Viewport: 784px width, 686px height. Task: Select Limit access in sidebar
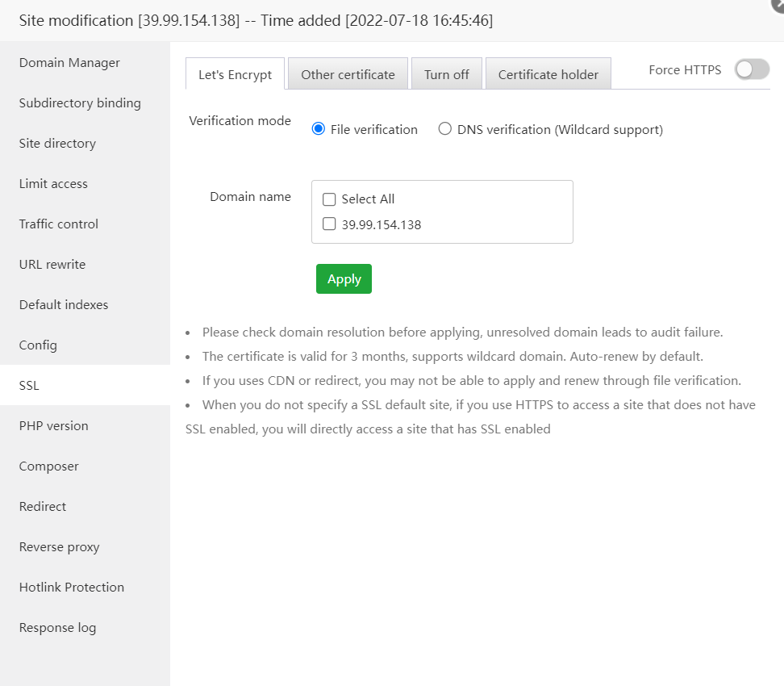click(x=53, y=184)
